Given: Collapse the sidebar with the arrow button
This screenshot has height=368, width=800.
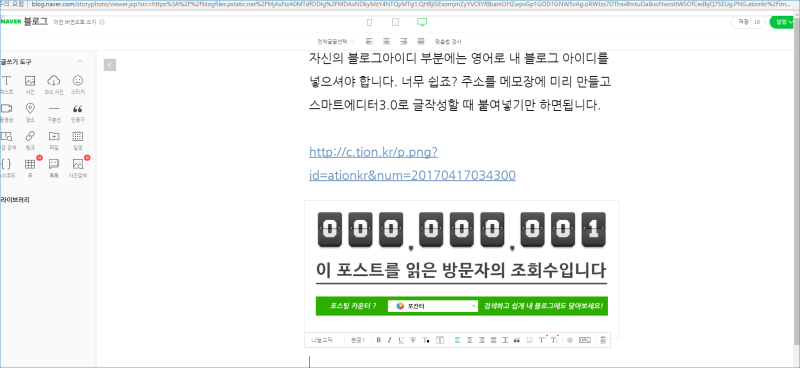Looking at the screenshot, I should pyautogui.click(x=110, y=65).
